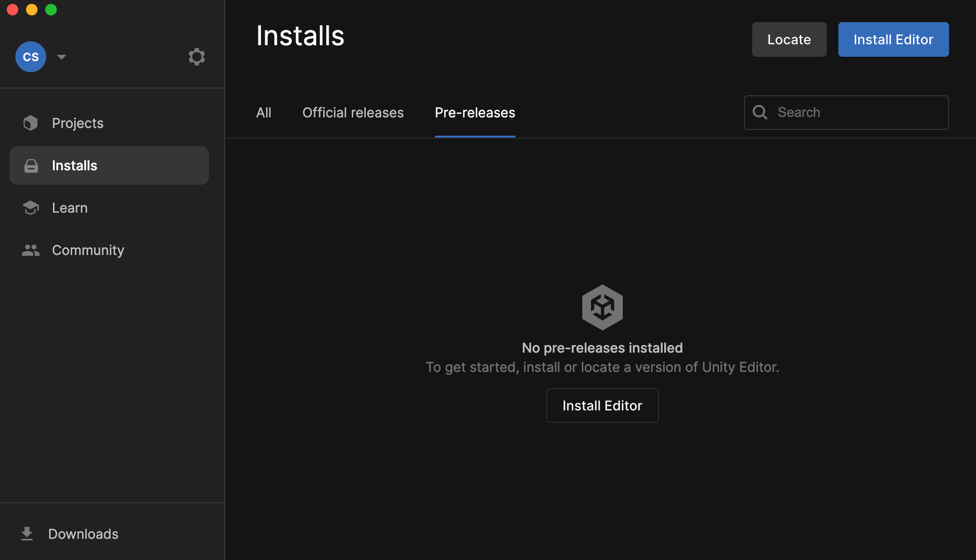Go to the Learn section
This screenshot has width=976, height=560.
(x=109, y=208)
